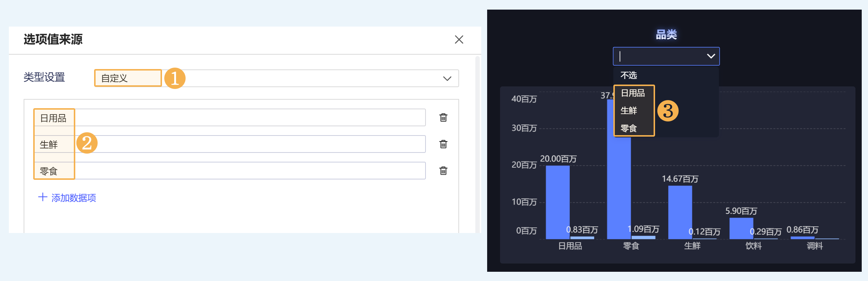This screenshot has height=281, width=868.
Task: Focus the 生鲜 data item input field
Action: 230,144
